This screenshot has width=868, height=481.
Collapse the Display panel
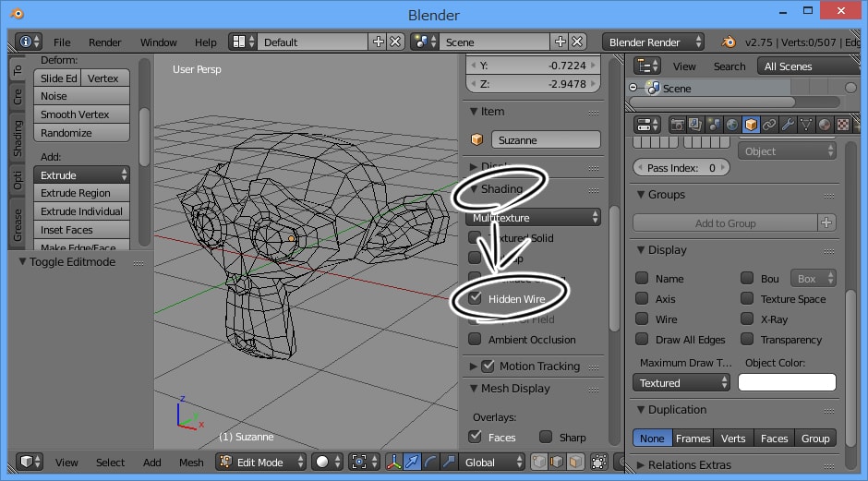641,249
